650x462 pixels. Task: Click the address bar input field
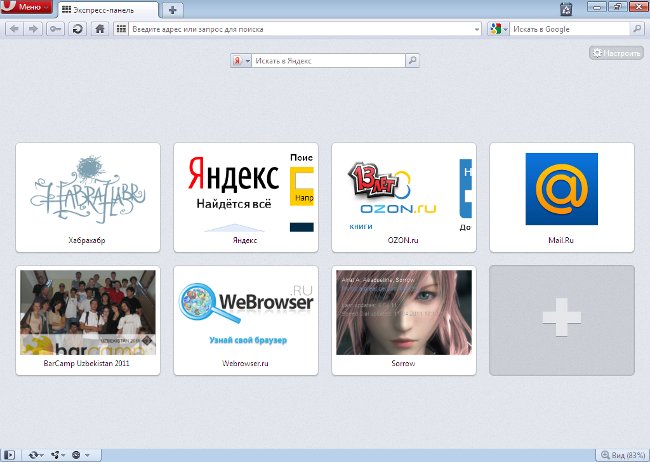pos(300,29)
